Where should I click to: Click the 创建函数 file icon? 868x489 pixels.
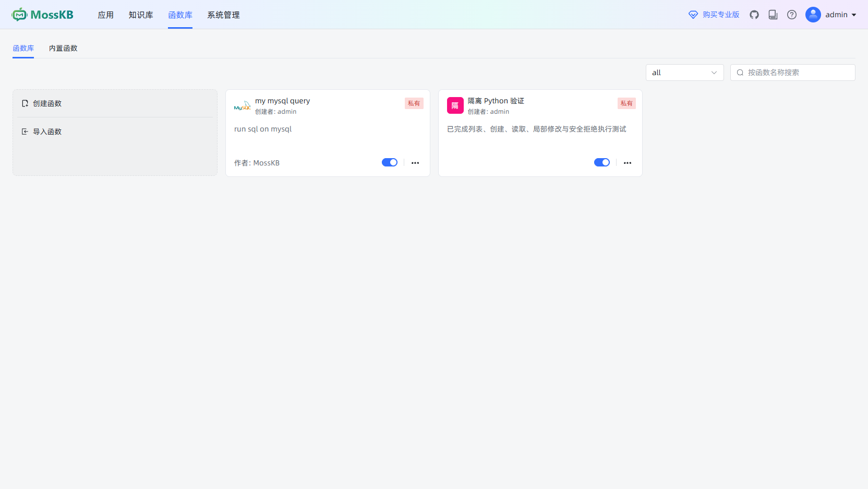point(25,103)
